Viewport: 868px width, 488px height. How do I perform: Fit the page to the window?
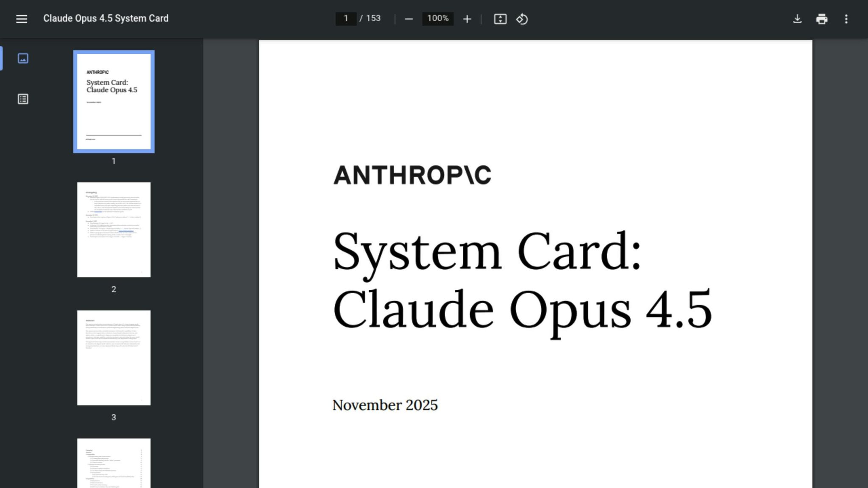point(501,19)
